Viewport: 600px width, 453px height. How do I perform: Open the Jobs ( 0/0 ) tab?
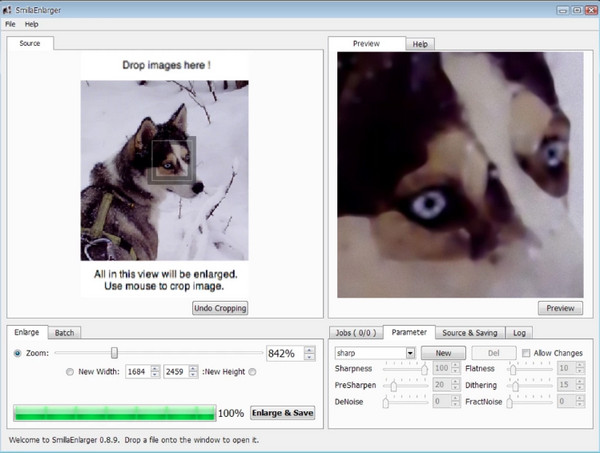point(356,333)
